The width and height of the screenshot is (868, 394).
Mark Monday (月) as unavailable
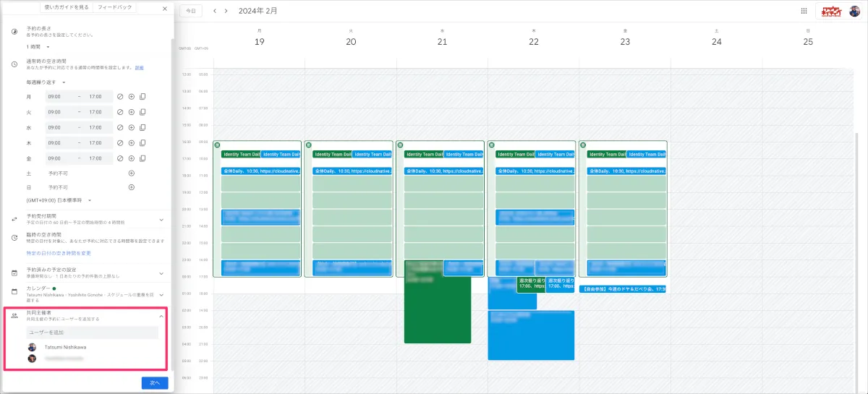tap(120, 96)
